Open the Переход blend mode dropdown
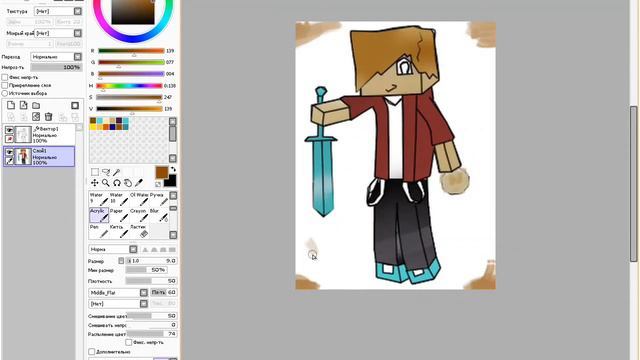 coord(56,57)
